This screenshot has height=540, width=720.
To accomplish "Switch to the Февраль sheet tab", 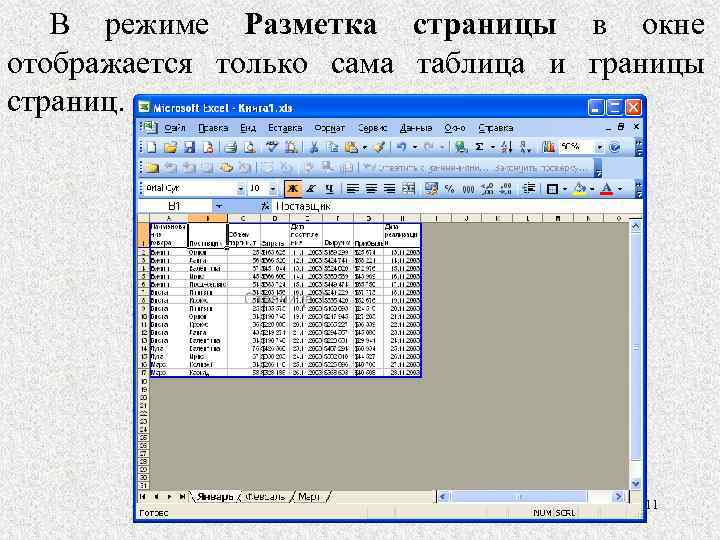I will (266, 497).
